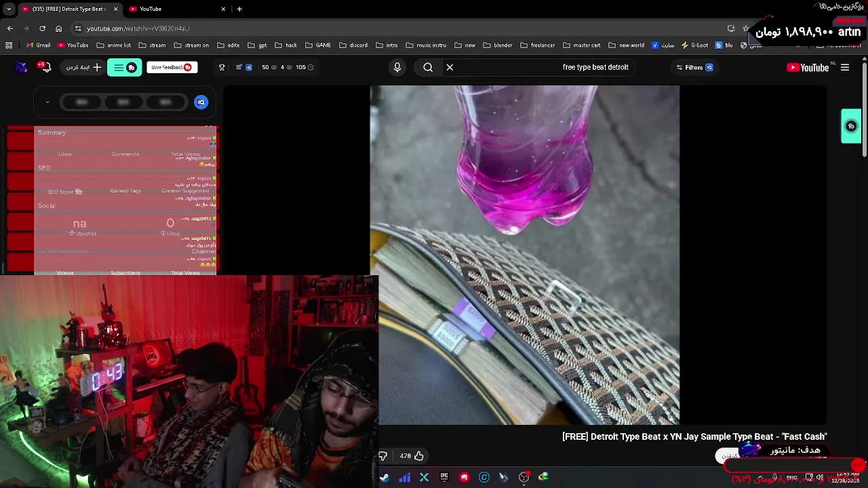The width and height of the screenshot is (868, 488).
Task: Go to YouTube home via logo
Action: point(808,67)
